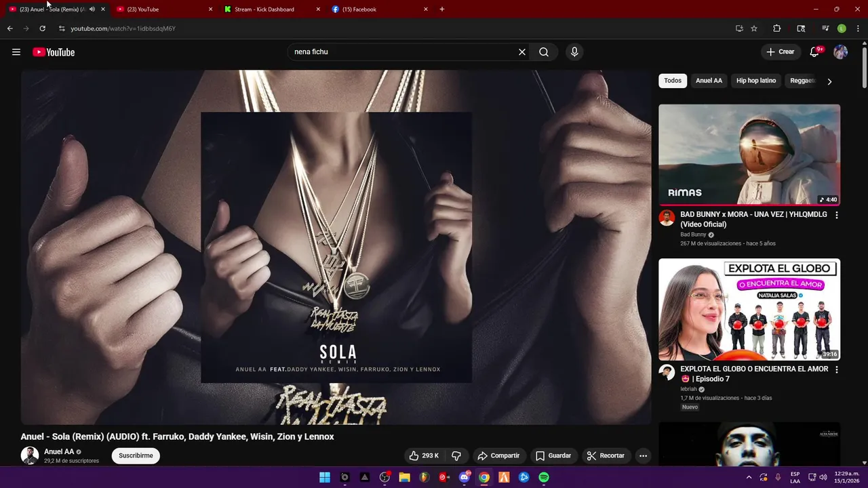Open Spotify from the taskbar
Image resolution: width=868 pixels, height=488 pixels.
[x=544, y=477]
